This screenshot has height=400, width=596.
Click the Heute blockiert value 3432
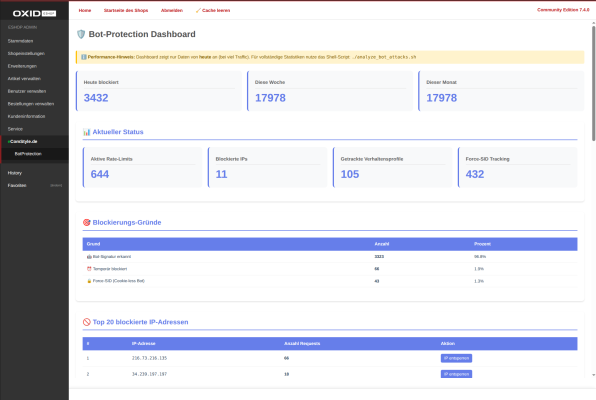click(96, 98)
